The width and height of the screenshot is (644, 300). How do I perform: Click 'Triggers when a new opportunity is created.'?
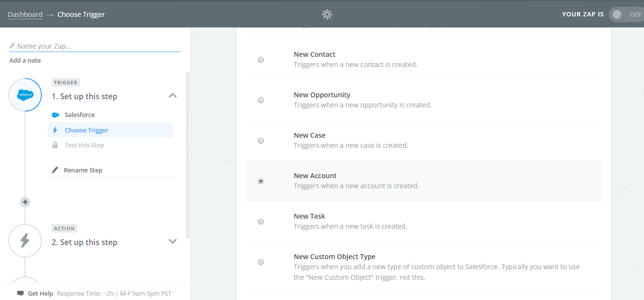click(x=362, y=105)
